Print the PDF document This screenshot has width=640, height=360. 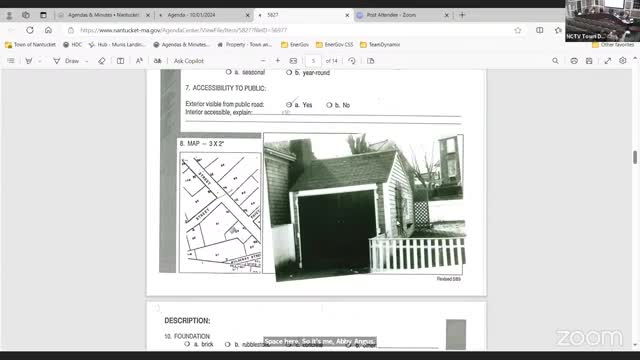click(574, 61)
